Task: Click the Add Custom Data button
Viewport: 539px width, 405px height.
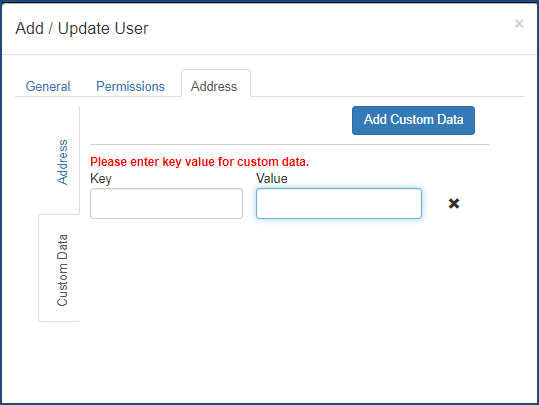Action: (413, 120)
